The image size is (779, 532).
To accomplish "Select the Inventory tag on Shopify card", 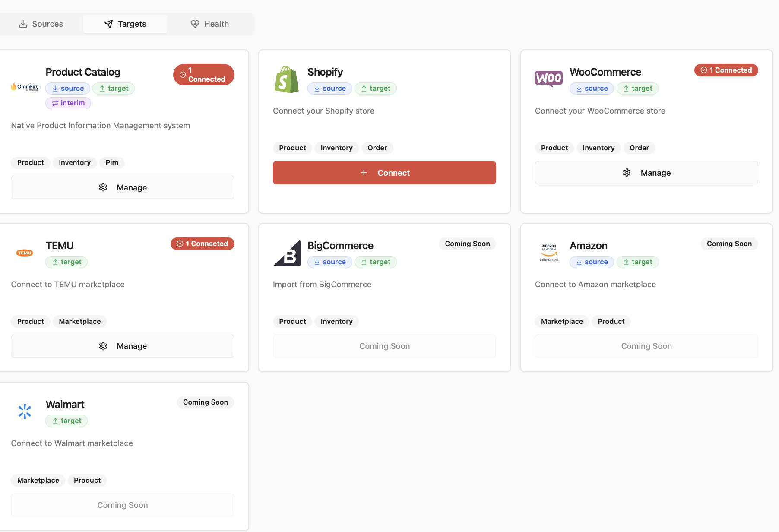I will 336,148.
